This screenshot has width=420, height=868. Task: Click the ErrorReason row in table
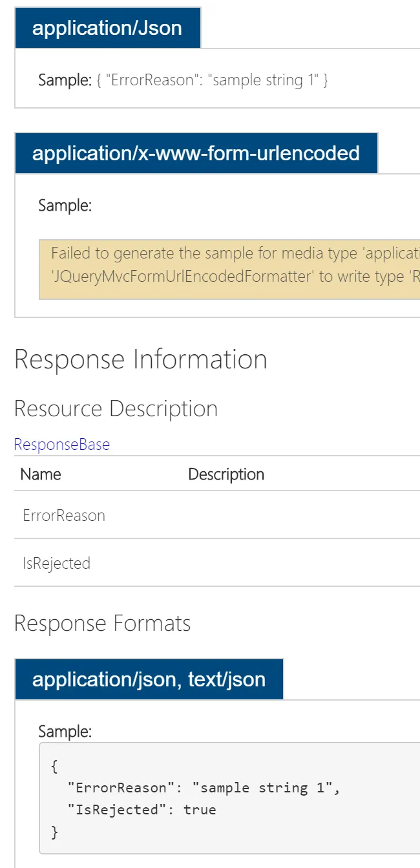pyautogui.click(x=64, y=515)
